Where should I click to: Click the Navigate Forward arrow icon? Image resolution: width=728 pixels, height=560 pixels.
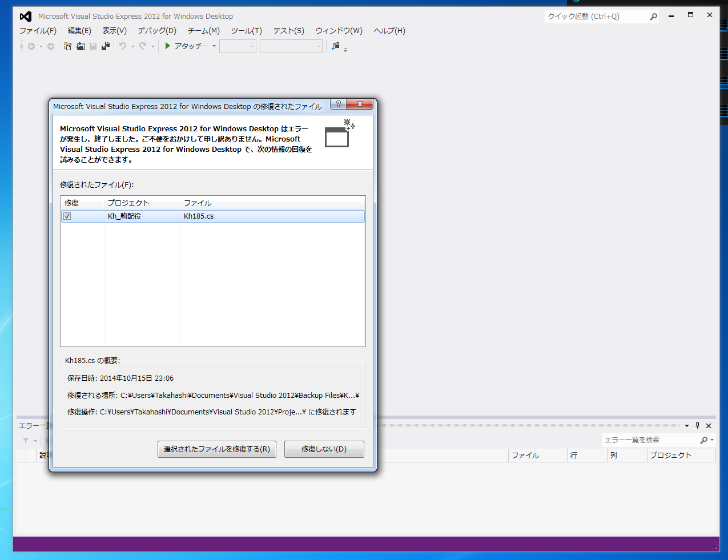[x=51, y=46]
